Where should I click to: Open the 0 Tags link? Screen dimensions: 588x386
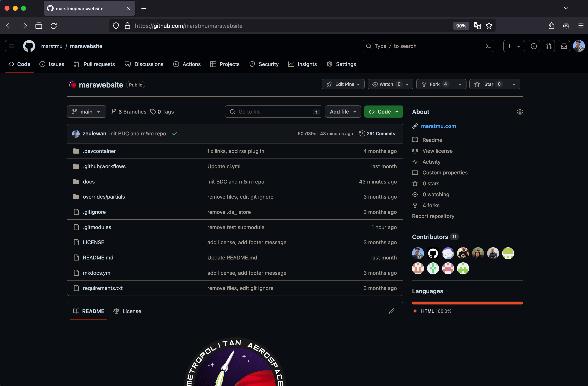(x=162, y=112)
